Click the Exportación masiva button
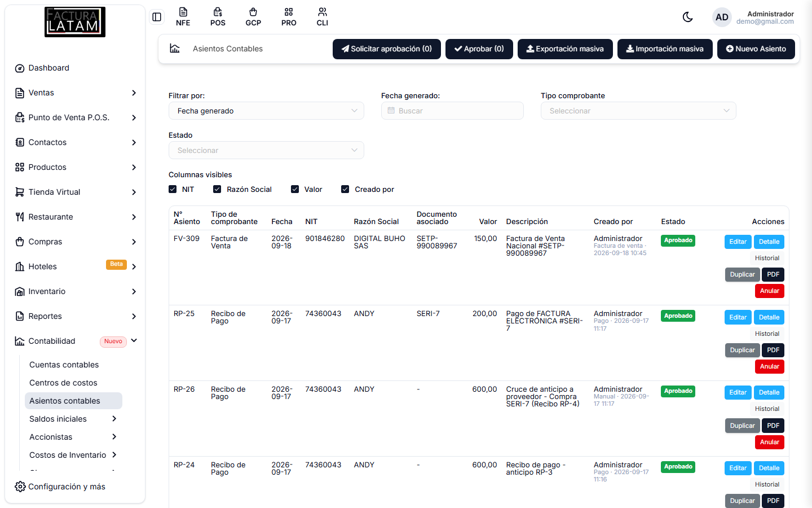The width and height of the screenshot is (812, 508). [565, 49]
